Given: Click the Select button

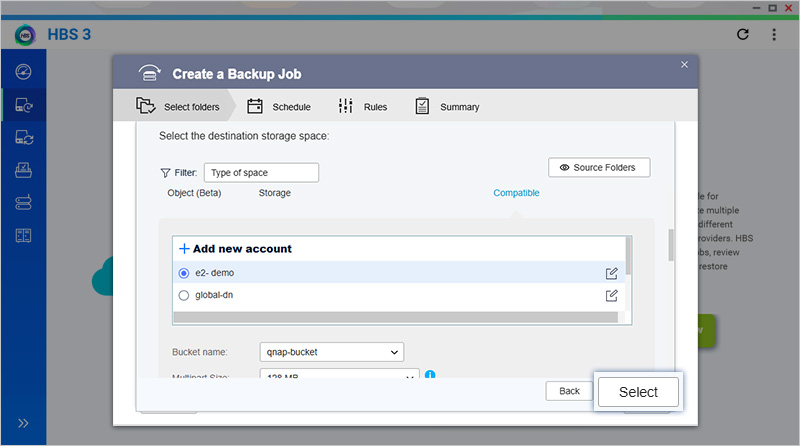Looking at the screenshot, I should pyautogui.click(x=638, y=392).
